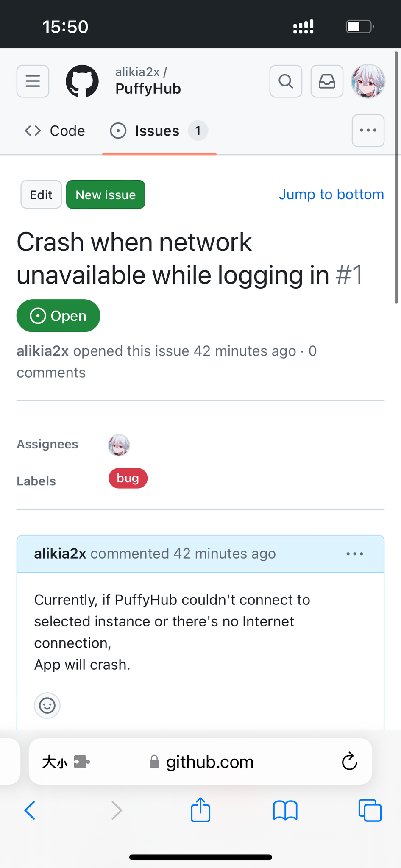Tap the Safari share icon

[x=200, y=810]
